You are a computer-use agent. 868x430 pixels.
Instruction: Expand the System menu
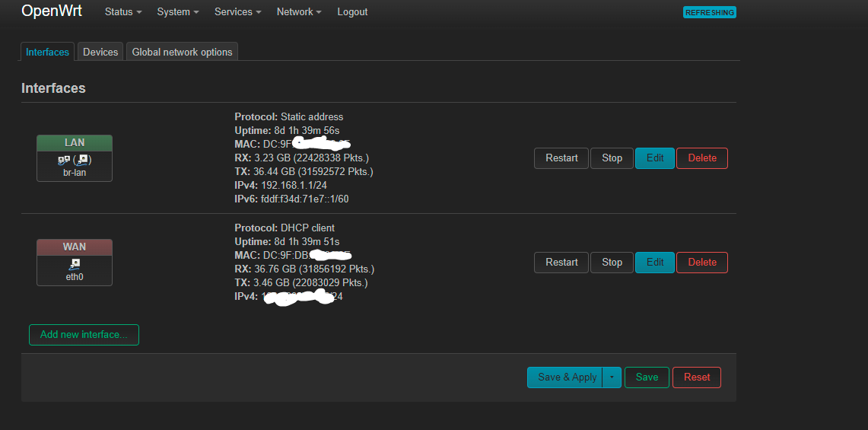(x=178, y=12)
